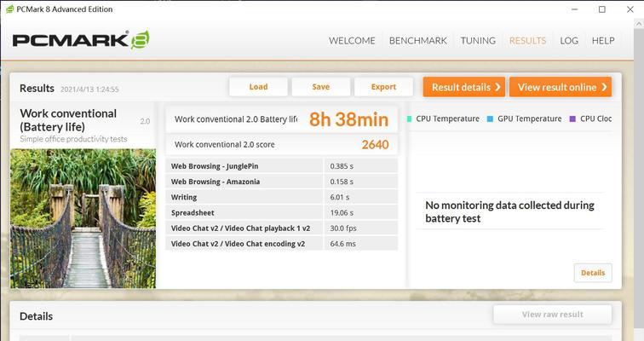Select the Video Chat playback 1 v2 row

point(282,228)
